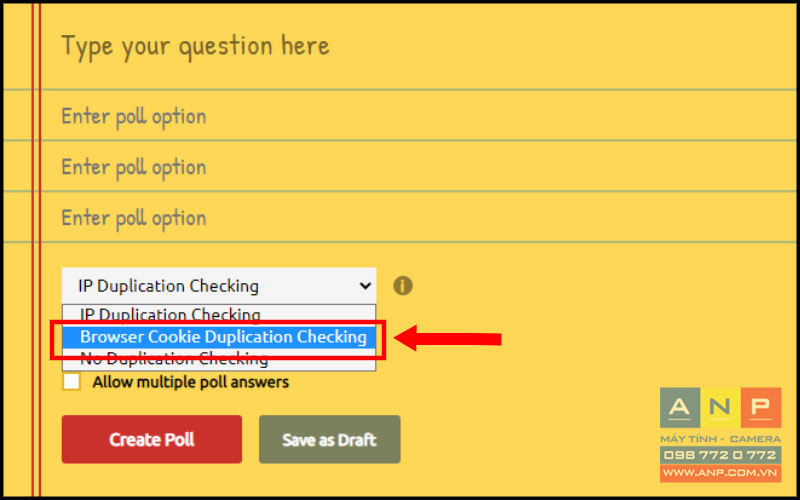Tick the Allow multiple poll answers checkbox
The height and width of the screenshot is (500, 800).
71,382
